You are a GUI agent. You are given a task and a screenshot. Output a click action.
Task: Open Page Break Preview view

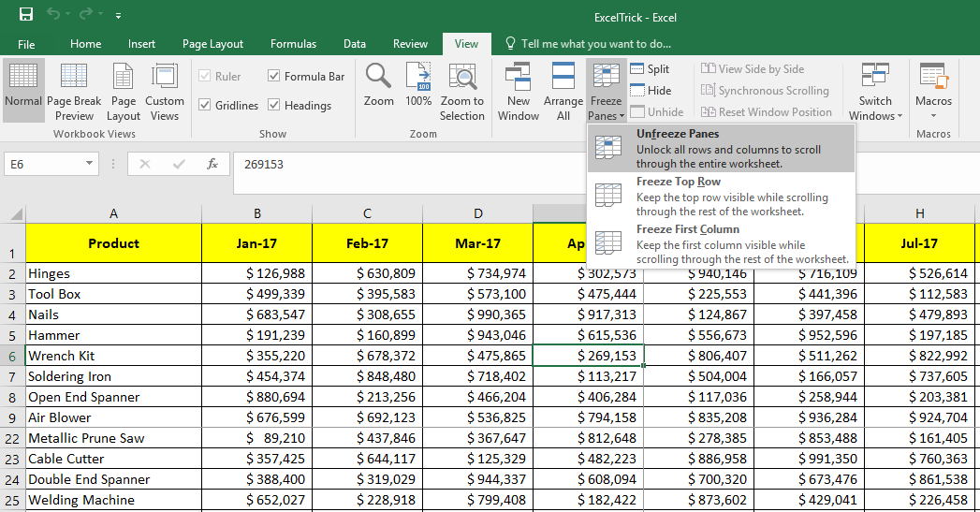tap(74, 91)
